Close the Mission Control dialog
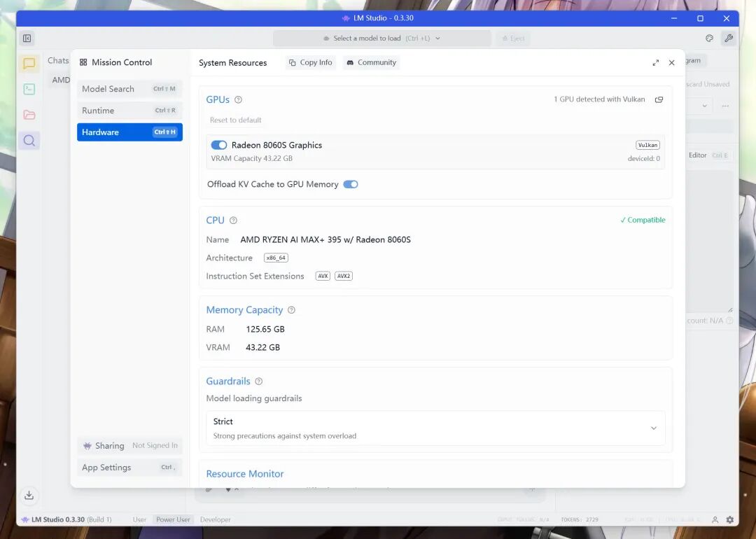756x539 pixels. pos(671,63)
